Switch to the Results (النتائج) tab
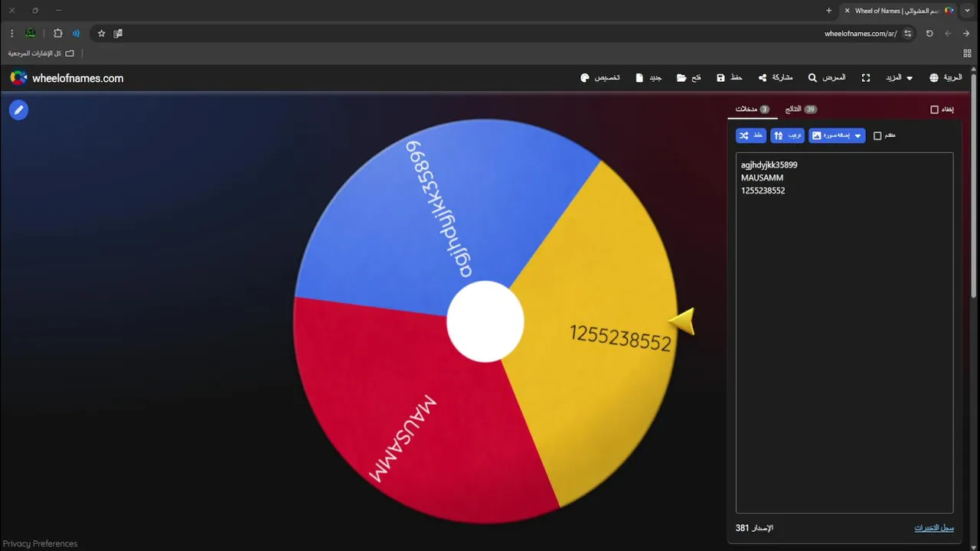The height and width of the screenshot is (551, 980). point(801,109)
